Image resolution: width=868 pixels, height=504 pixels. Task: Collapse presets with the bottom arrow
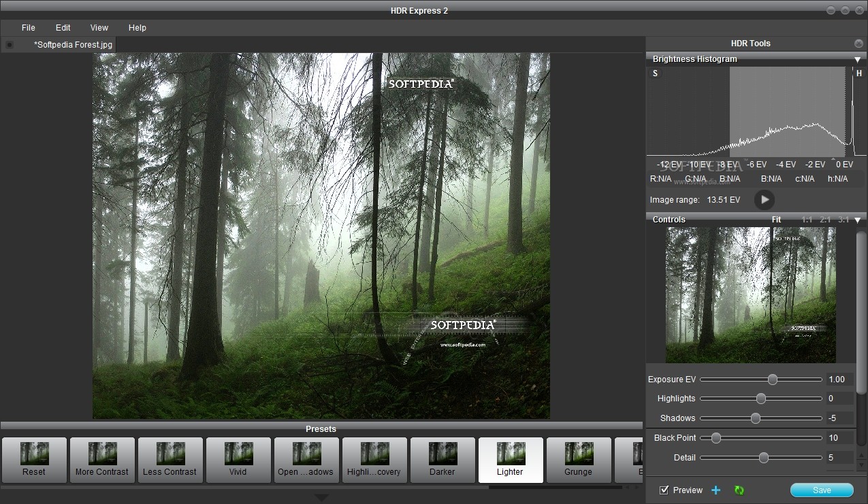tap(322, 499)
